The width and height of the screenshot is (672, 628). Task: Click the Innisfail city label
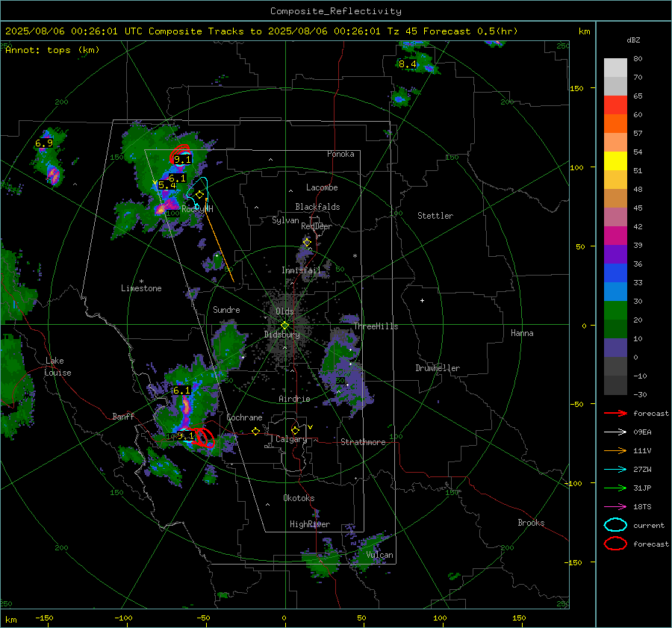(301, 270)
